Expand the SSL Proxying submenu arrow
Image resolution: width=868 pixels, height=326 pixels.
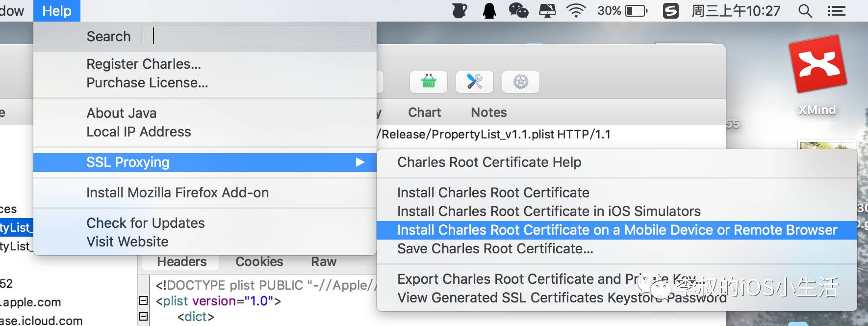(x=360, y=162)
